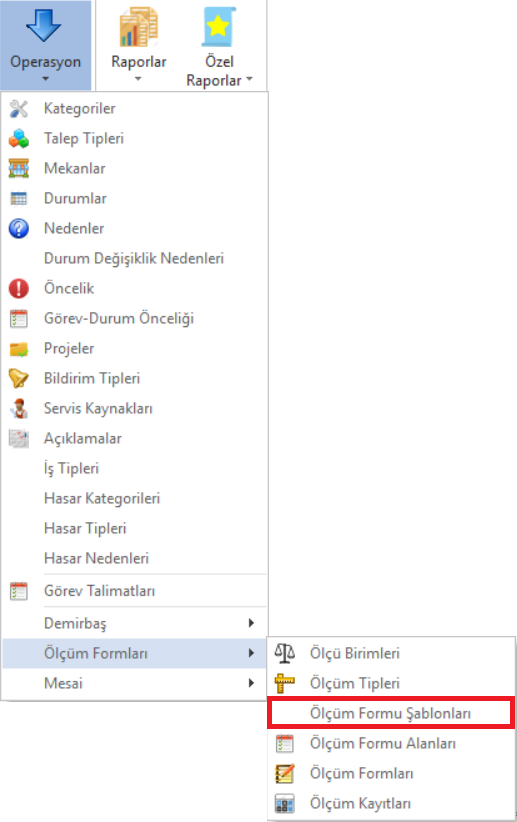Click the Talep Tipleri colored cubes icon
Image resolution: width=517 pixels, height=822 pixels.
pyautogui.click(x=19, y=138)
